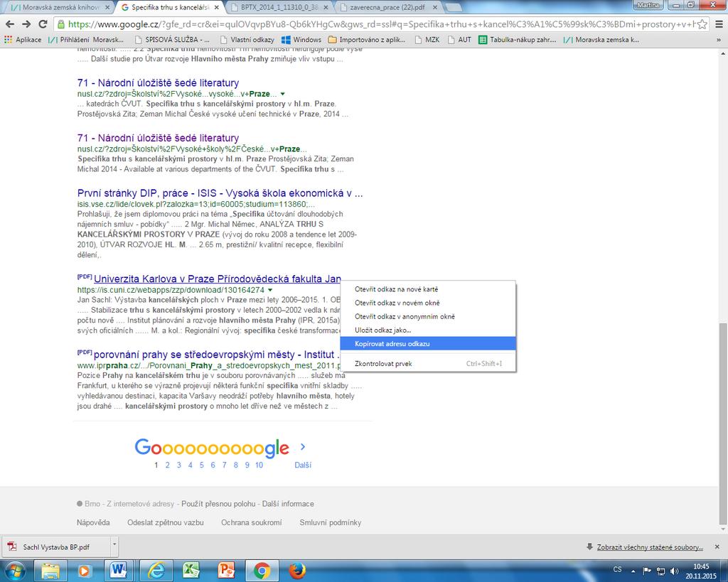Go to results page 2
This screenshot has width=728, height=582.
[168, 465]
